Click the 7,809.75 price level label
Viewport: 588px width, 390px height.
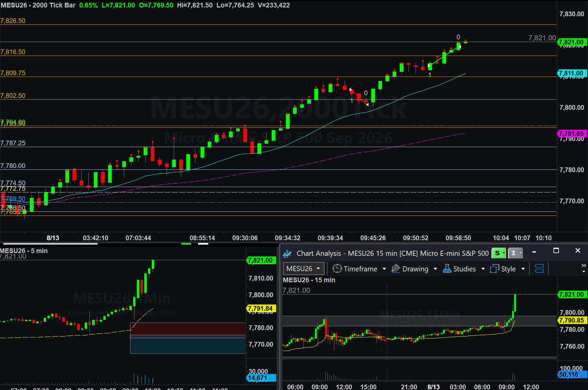pos(13,73)
